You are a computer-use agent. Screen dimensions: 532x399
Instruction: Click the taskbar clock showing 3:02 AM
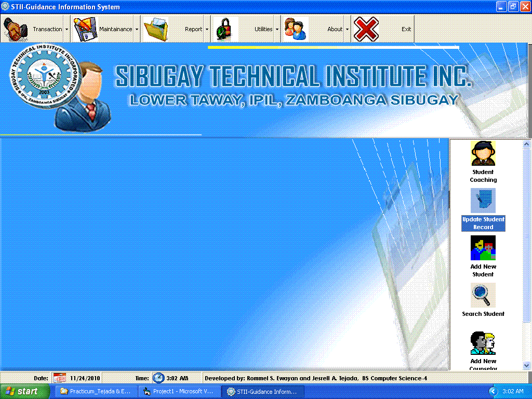(x=513, y=391)
